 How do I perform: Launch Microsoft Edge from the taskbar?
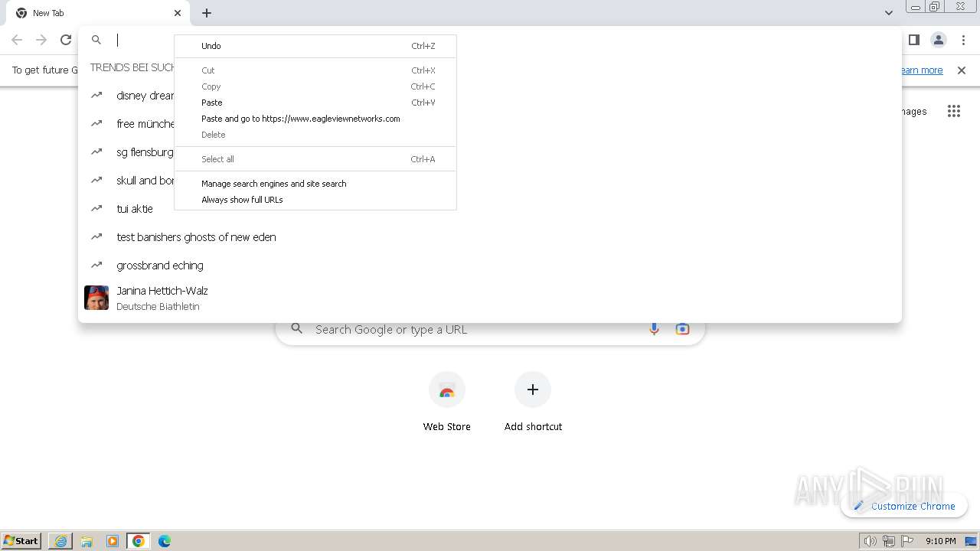coord(165,541)
